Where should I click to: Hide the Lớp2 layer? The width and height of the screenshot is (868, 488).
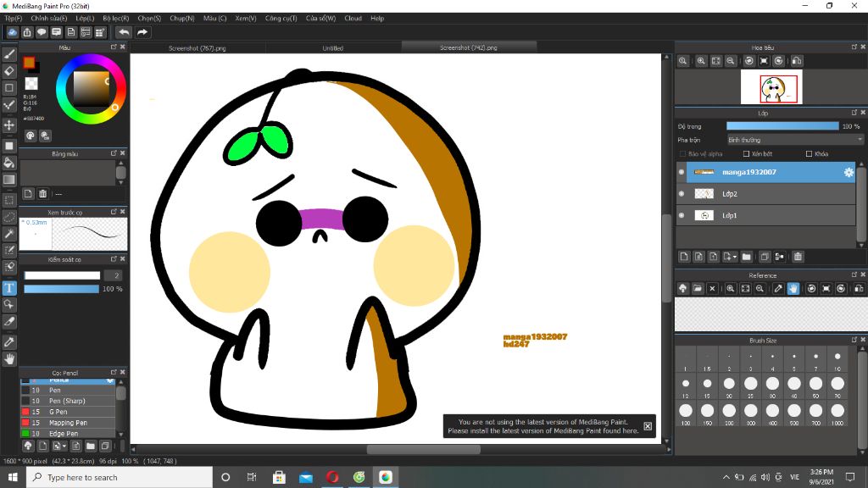(682, 194)
